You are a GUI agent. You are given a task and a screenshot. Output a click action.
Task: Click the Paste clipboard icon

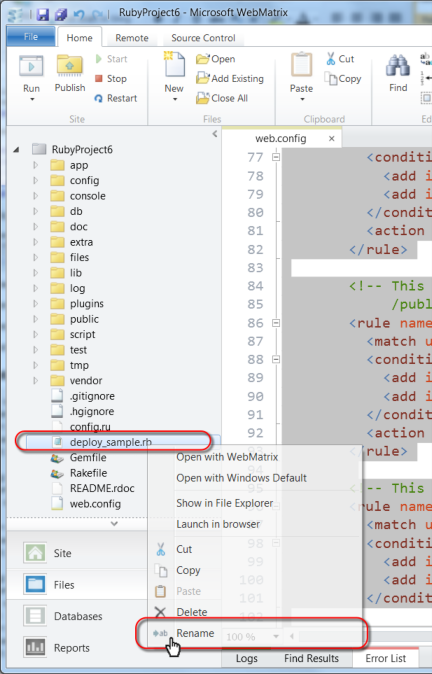pyautogui.click(x=301, y=65)
